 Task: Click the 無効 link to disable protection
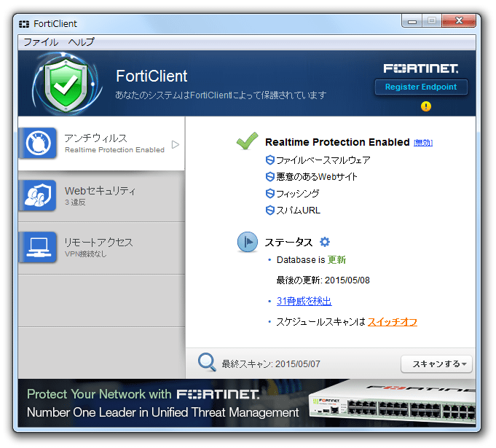point(423,143)
